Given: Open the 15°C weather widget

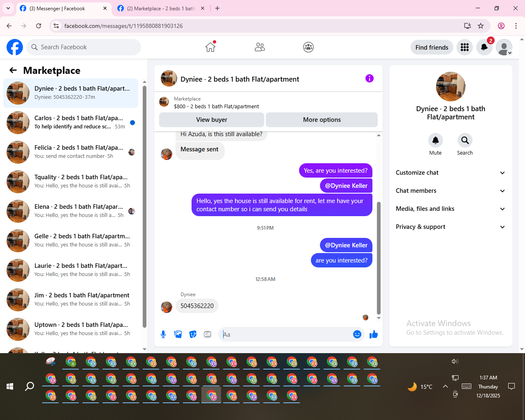Looking at the screenshot, I should pyautogui.click(x=420, y=386).
